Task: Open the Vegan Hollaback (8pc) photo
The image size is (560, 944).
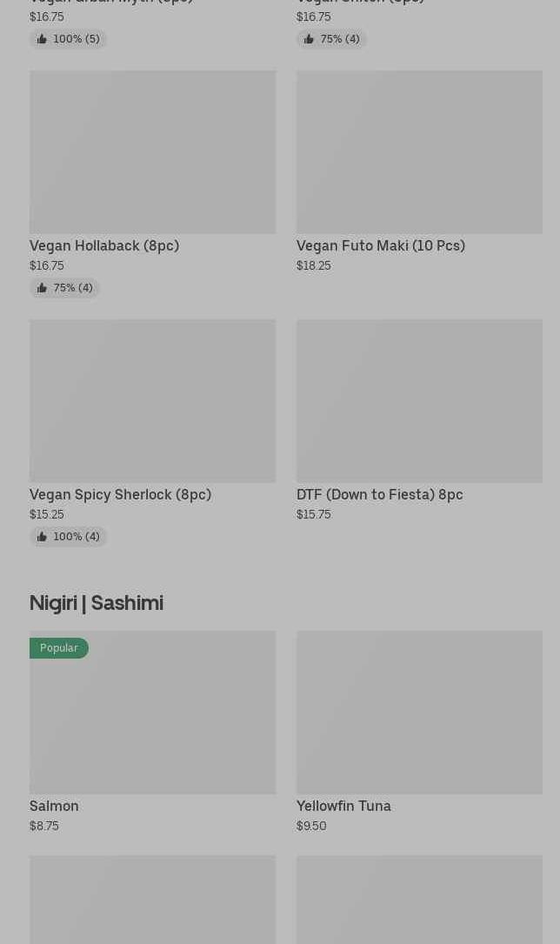Action: (x=152, y=152)
